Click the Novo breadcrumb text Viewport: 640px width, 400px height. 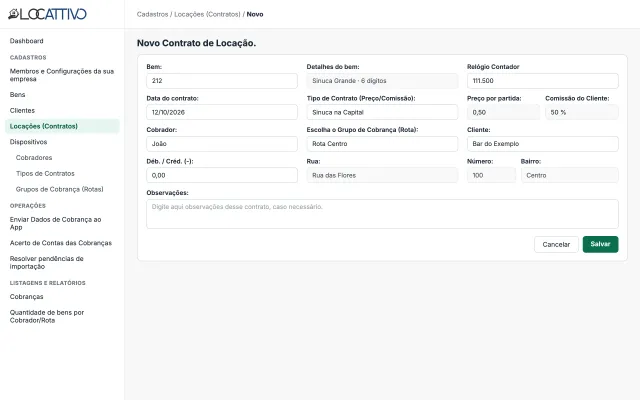[255, 14]
